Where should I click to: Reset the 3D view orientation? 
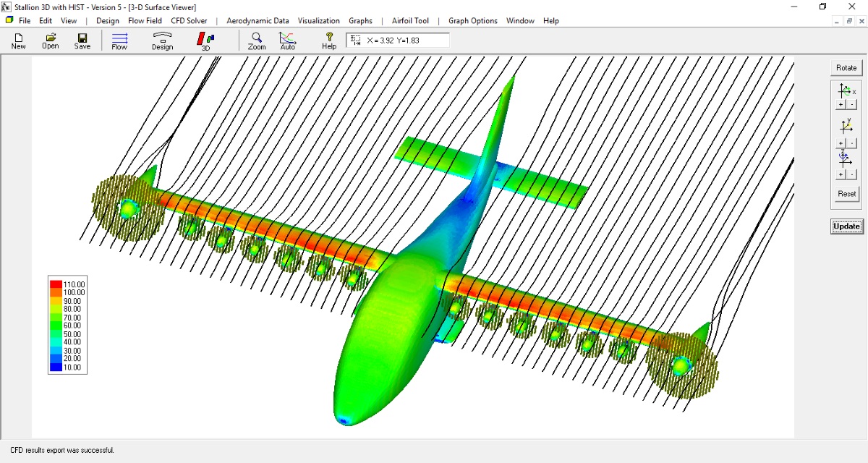coord(847,194)
